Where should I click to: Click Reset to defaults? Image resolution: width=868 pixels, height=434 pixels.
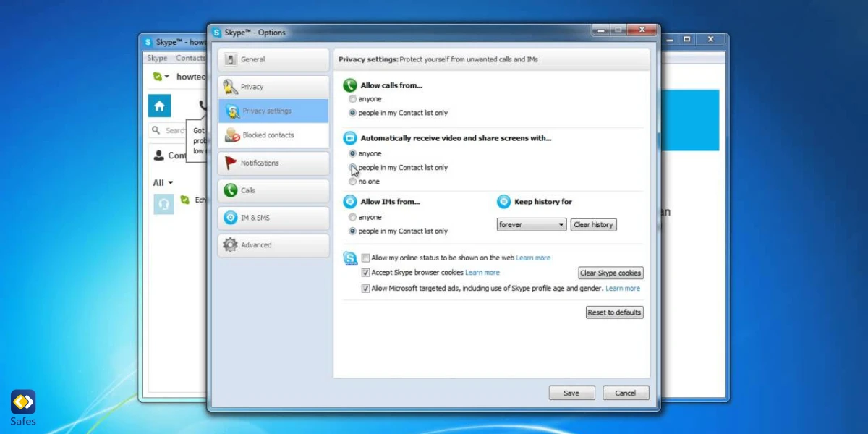[614, 312]
